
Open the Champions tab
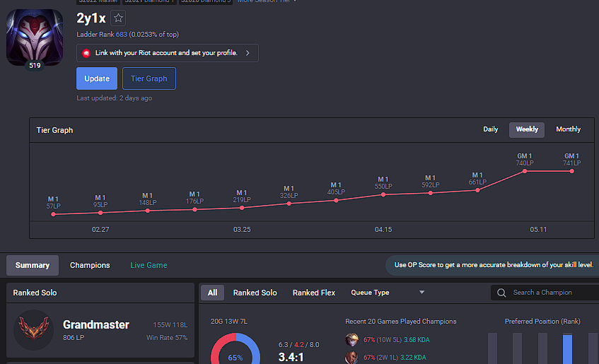click(x=90, y=265)
